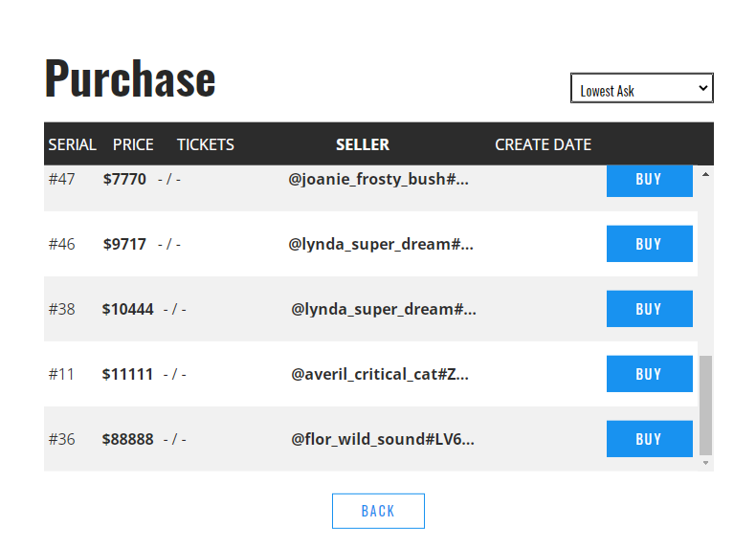
Task: Click the listings scrollbar thumb
Action: pos(706,404)
